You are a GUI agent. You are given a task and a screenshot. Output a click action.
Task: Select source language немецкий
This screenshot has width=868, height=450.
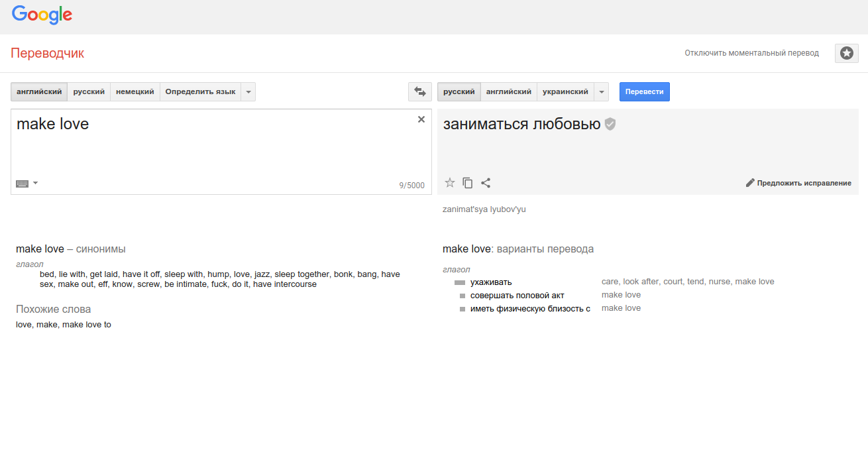pyautogui.click(x=135, y=91)
